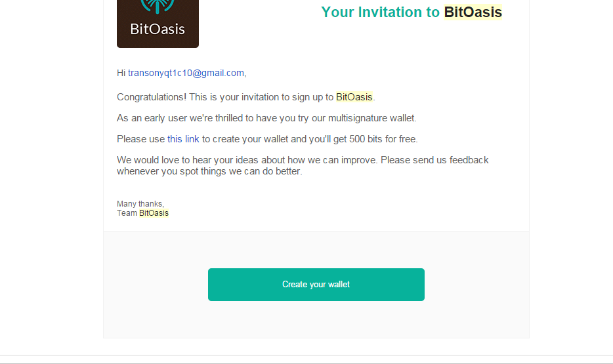This screenshot has height=364, width=613.
Task: Click the "As an early user" sentence
Action: [163, 118]
